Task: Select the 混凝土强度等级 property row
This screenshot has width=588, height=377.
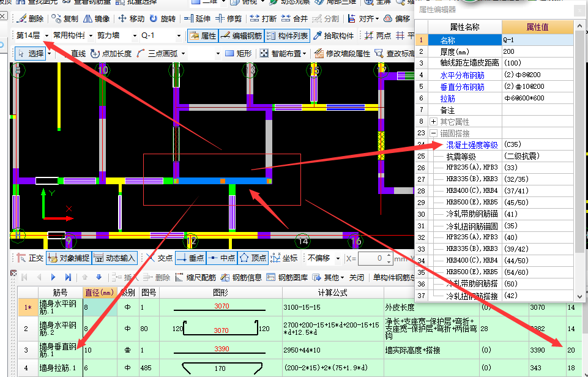Action: coord(494,145)
